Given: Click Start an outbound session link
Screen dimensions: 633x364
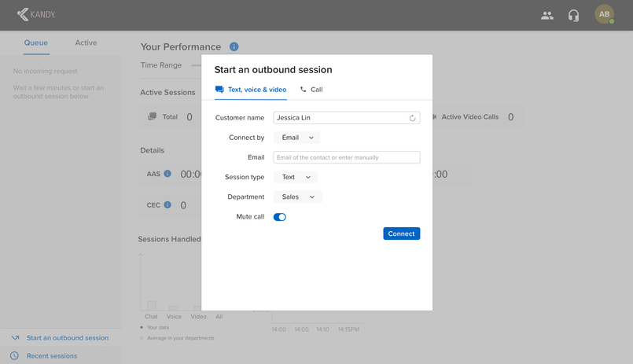Looking at the screenshot, I should coord(68,338).
